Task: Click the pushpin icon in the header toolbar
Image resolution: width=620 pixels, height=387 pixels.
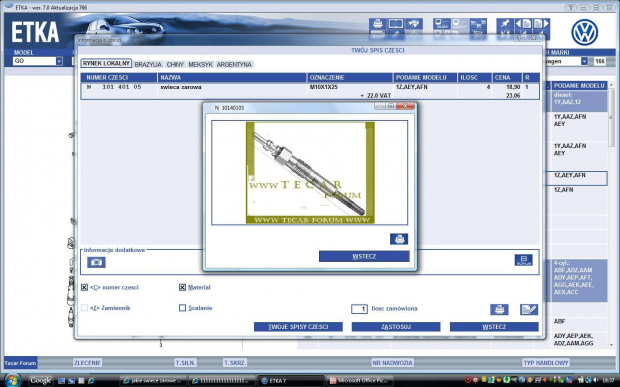Action: point(505,24)
